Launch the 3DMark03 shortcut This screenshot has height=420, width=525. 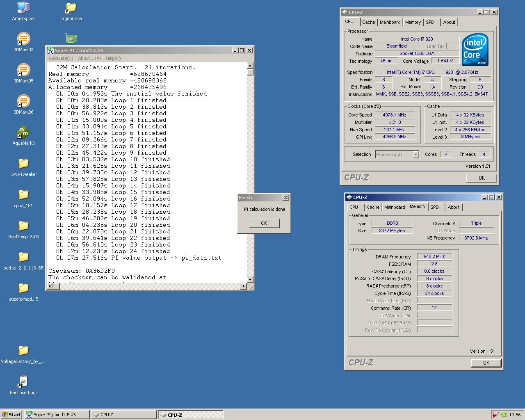[24, 42]
